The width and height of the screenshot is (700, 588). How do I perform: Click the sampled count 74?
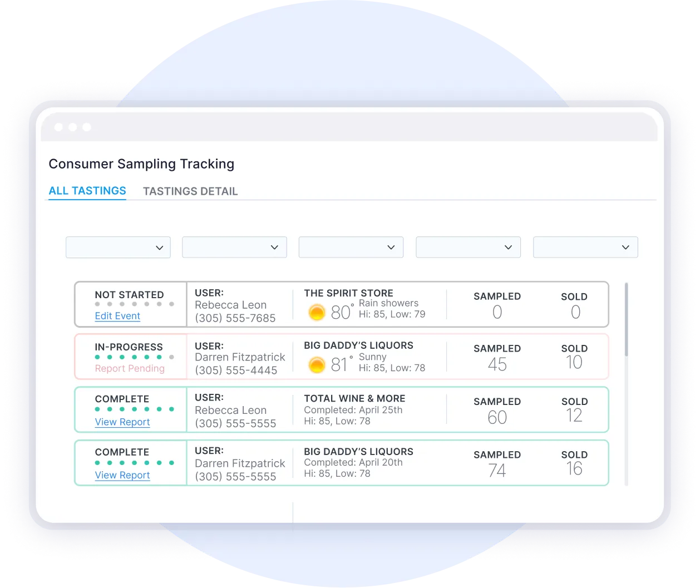(x=497, y=471)
